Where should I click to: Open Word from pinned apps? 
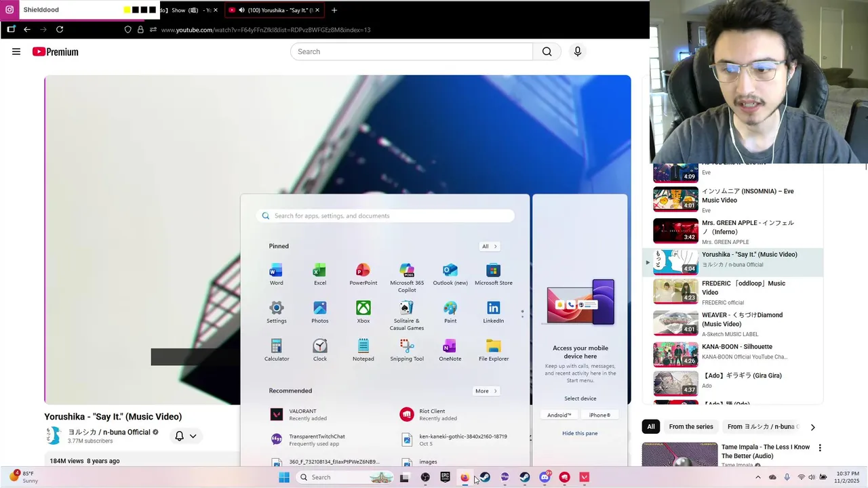pos(276,274)
